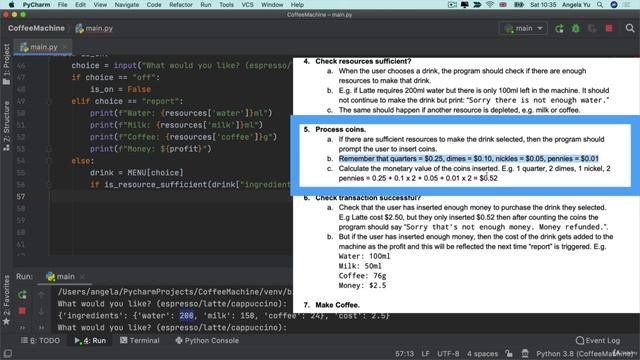This screenshot has width=640, height=360.
Task: Click the Run with Coverage icon
Action: tap(592, 29)
